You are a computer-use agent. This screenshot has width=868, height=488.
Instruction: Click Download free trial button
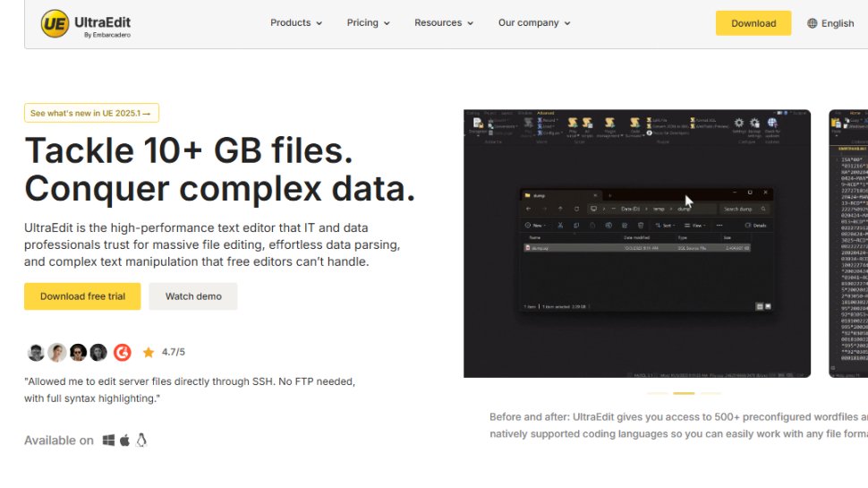point(82,296)
